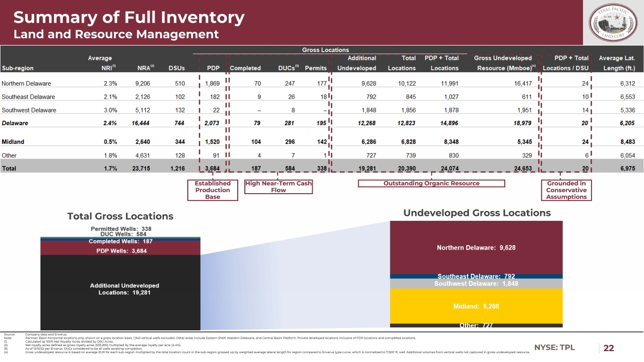Click the Northern Delaware maroon chart segment
This screenshot has width=644, height=362.
476,248
